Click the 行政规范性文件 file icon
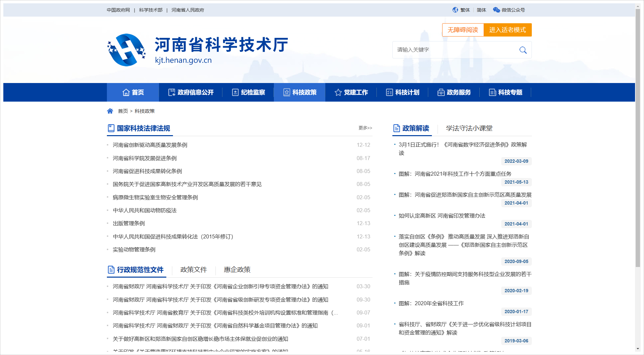 (x=111, y=270)
